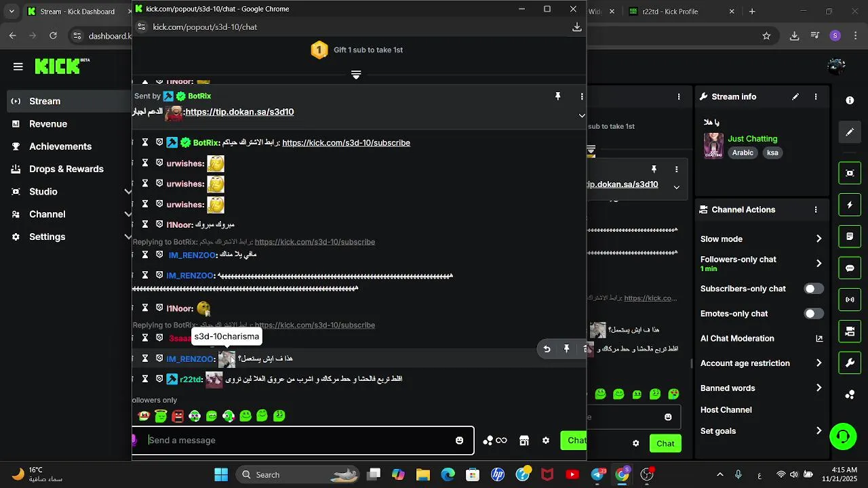Image resolution: width=868 pixels, height=488 pixels.
Task: Open green headset support button
Action: 843,436
